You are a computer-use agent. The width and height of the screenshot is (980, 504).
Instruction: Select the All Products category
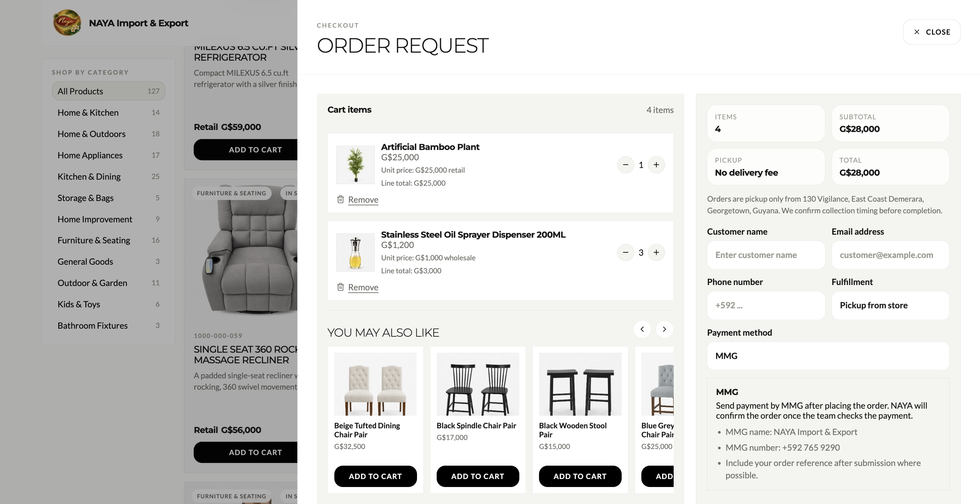coord(108,91)
